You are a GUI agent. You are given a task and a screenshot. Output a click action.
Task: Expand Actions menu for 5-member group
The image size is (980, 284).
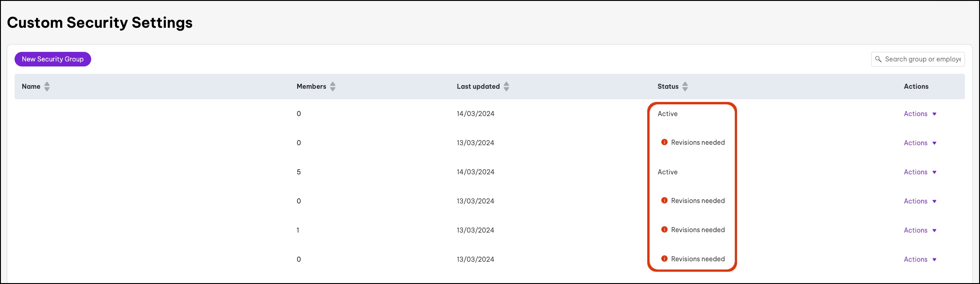pos(920,172)
